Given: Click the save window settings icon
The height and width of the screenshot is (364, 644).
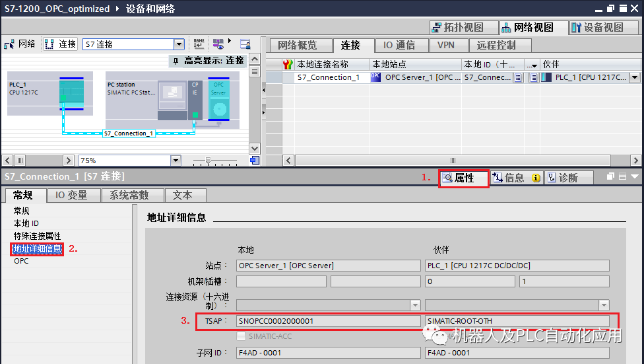Looking at the screenshot, I should click(x=245, y=44).
